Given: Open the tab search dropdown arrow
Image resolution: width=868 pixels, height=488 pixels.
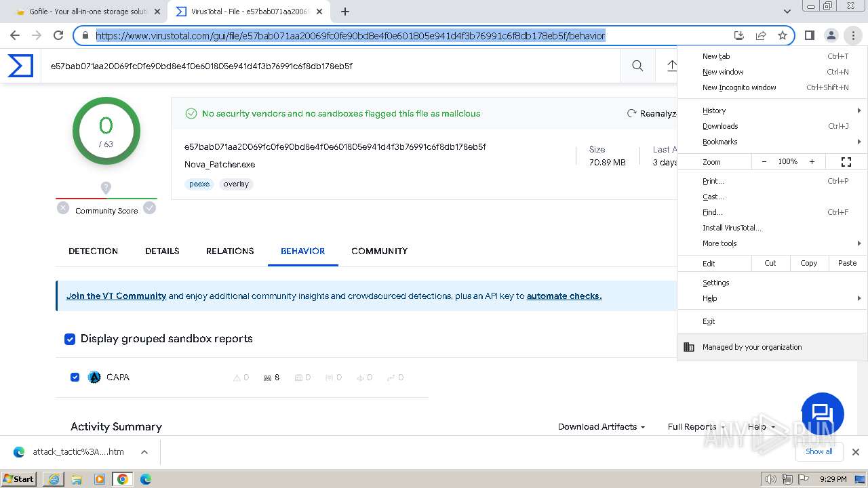Looking at the screenshot, I should (x=787, y=12).
